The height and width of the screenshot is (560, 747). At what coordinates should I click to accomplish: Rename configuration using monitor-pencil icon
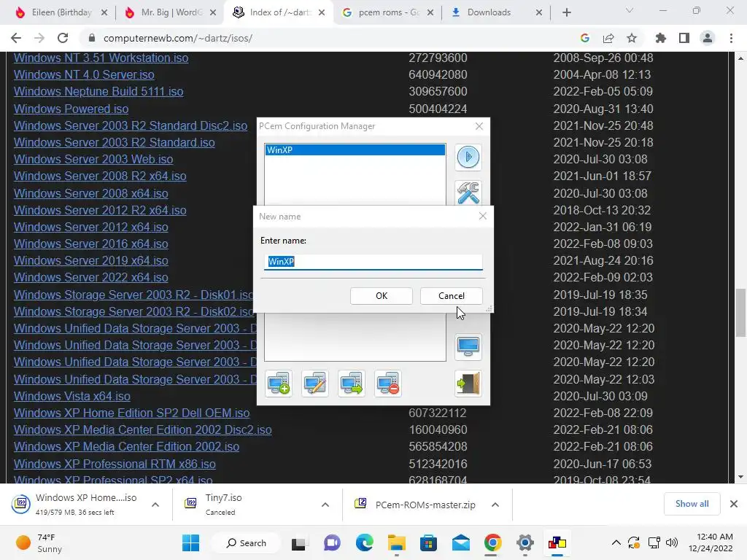[x=315, y=384]
